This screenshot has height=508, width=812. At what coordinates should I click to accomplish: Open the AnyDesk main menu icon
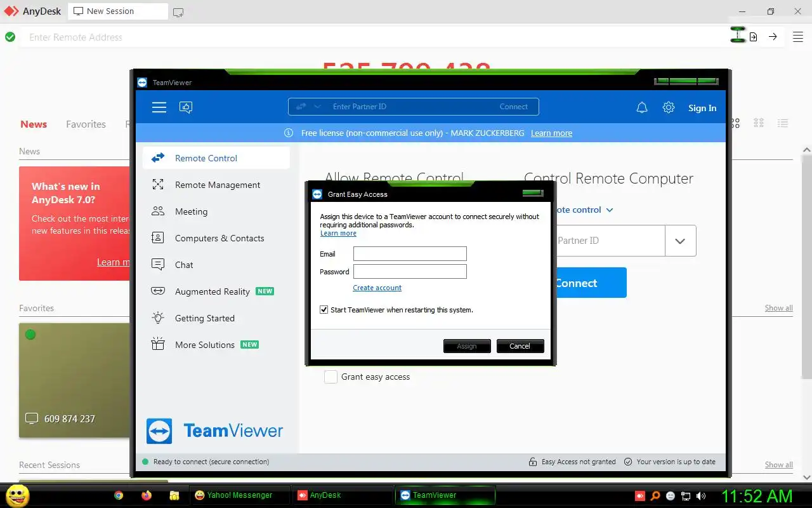pos(798,37)
